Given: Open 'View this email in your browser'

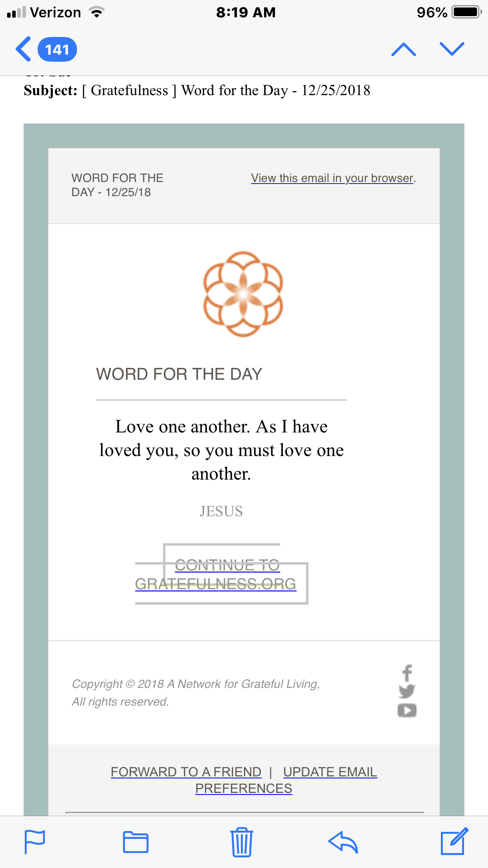Looking at the screenshot, I should (x=332, y=178).
